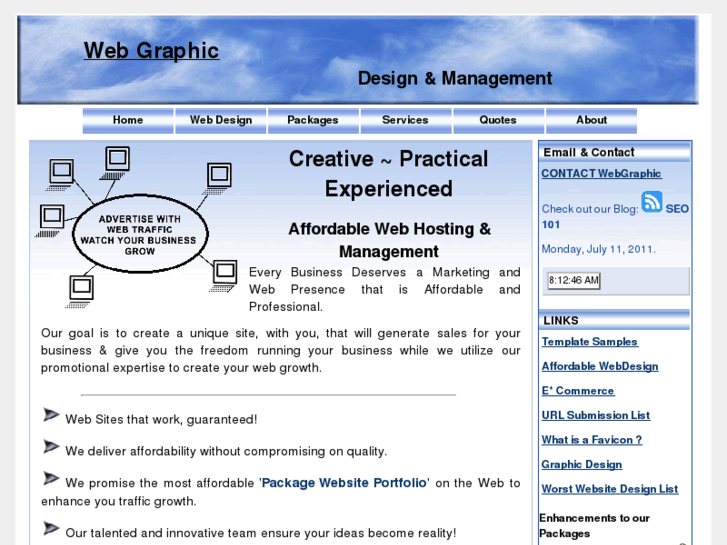
Task: Follow the Template Samples link
Action: [590, 342]
